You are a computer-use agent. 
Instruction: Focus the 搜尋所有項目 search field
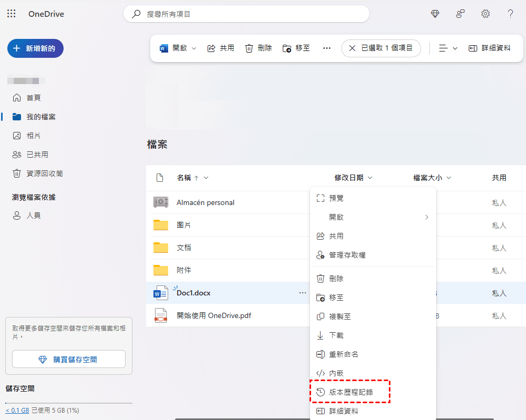click(x=246, y=14)
